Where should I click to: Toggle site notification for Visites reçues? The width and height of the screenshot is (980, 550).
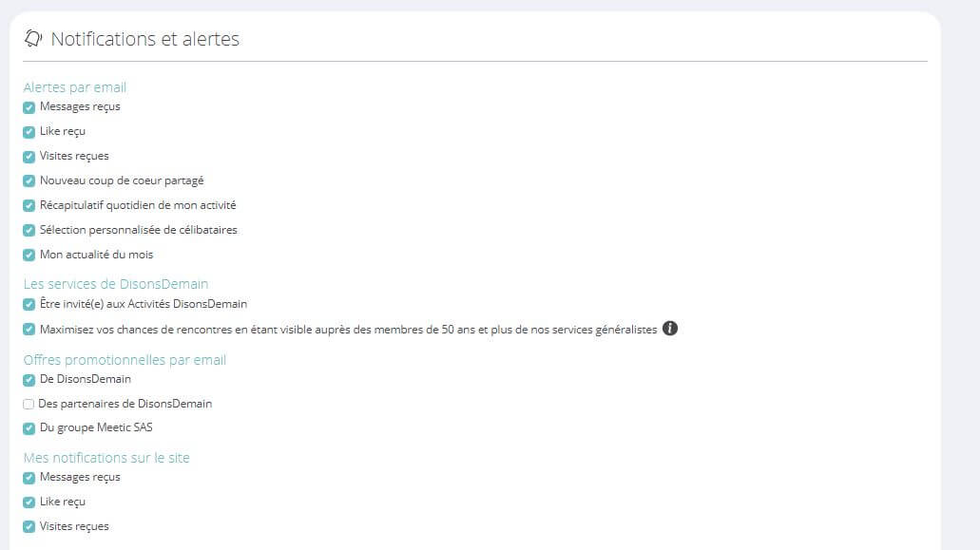click(x=29, y=527)
